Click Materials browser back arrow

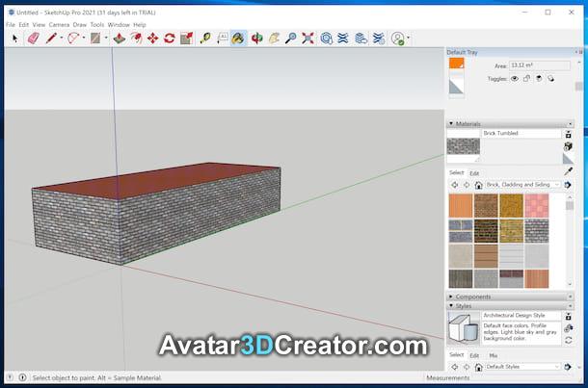point(455,185)
